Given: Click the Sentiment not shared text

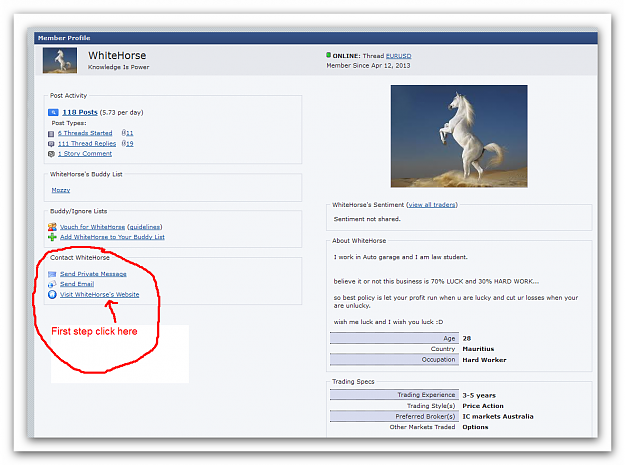Looking at the screenshot, I should 367,219.
